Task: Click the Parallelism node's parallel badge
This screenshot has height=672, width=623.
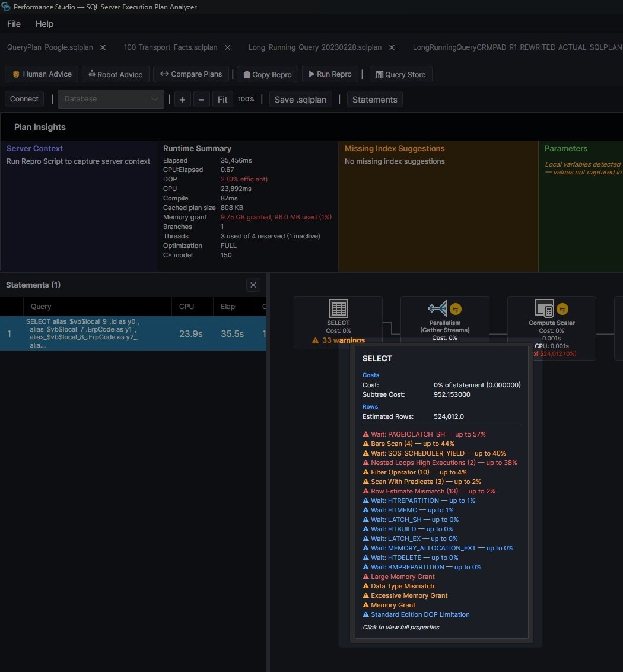Action: pos(455,308)
